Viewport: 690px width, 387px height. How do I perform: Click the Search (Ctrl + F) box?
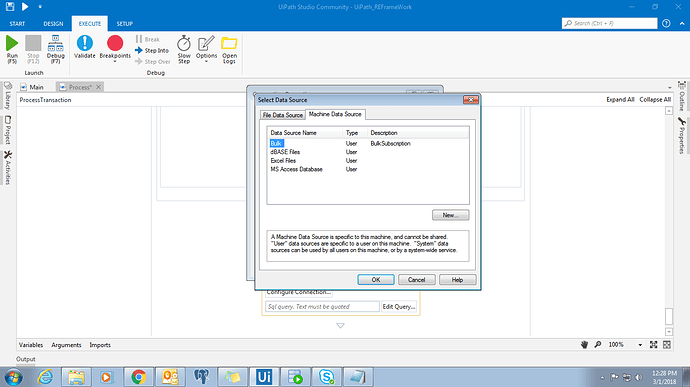pyautogui.click(x=609, y=23)
